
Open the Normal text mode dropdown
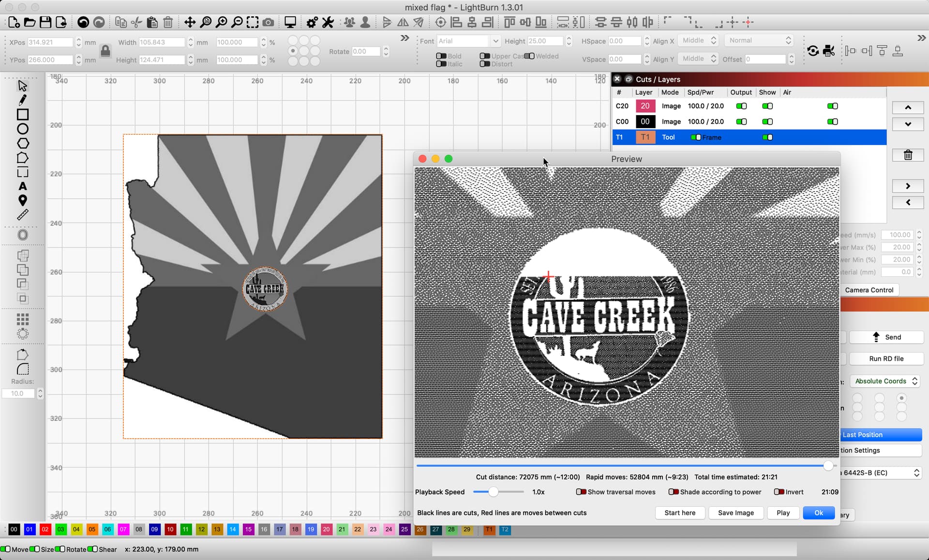coord(759,41)
